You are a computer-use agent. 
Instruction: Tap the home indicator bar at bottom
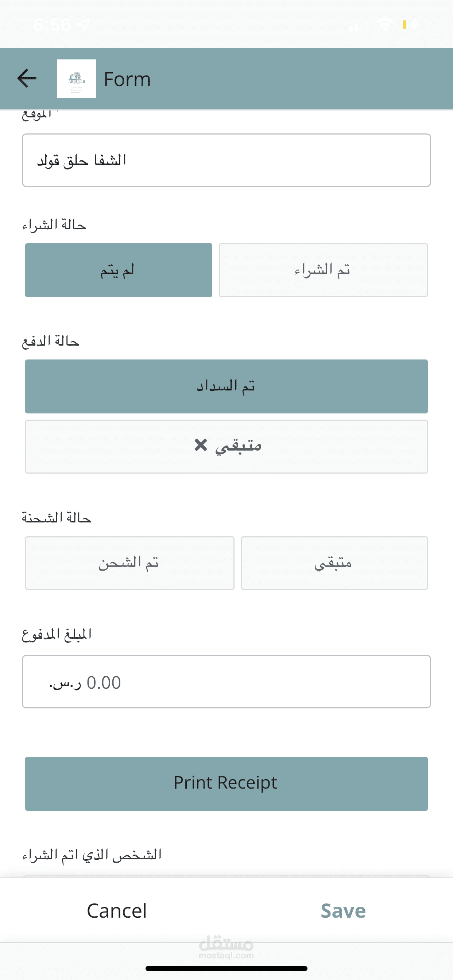226,968
